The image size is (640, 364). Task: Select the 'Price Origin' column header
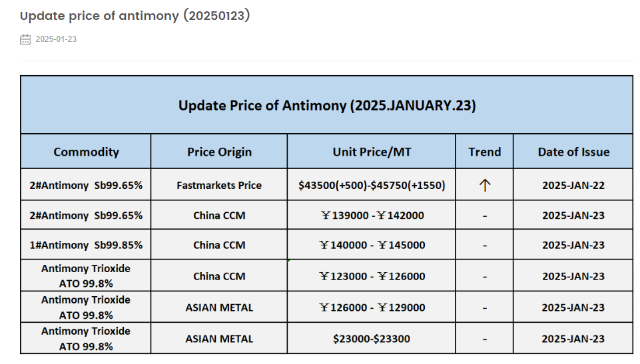point(219,152)
